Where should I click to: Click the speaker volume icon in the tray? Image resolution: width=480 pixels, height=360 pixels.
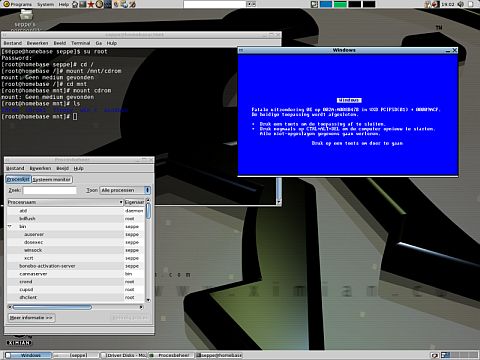pos(461,4)
